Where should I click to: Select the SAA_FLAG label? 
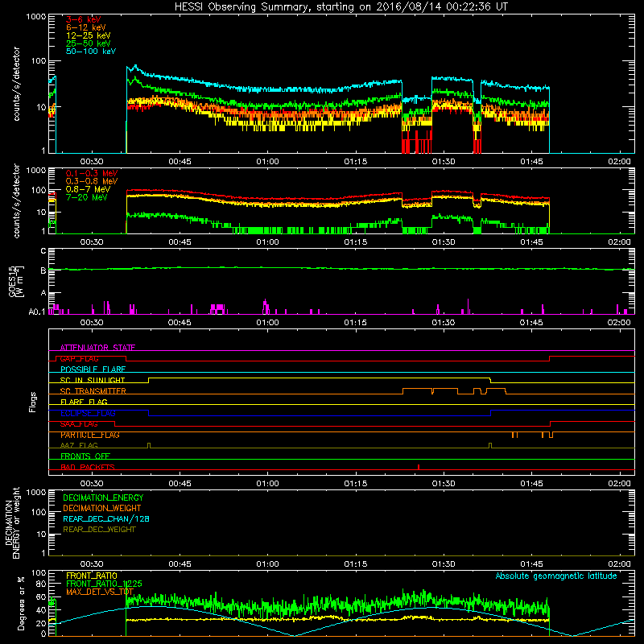click(79, 424)
